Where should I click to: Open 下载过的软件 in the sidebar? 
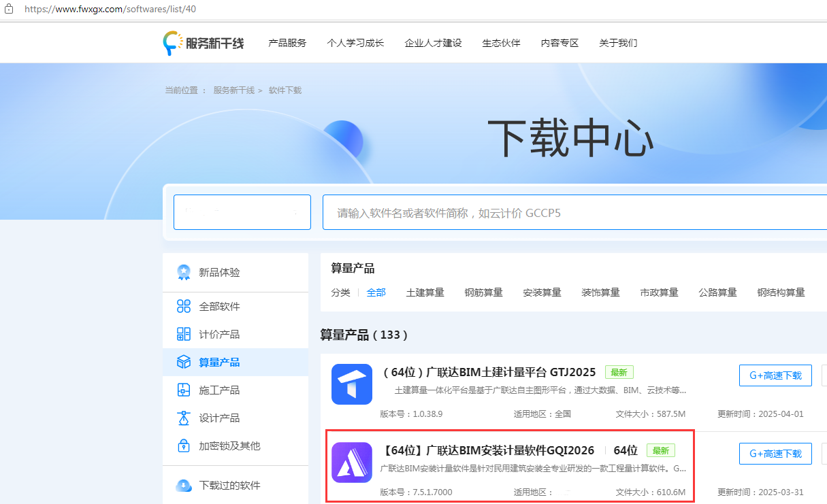236,485
